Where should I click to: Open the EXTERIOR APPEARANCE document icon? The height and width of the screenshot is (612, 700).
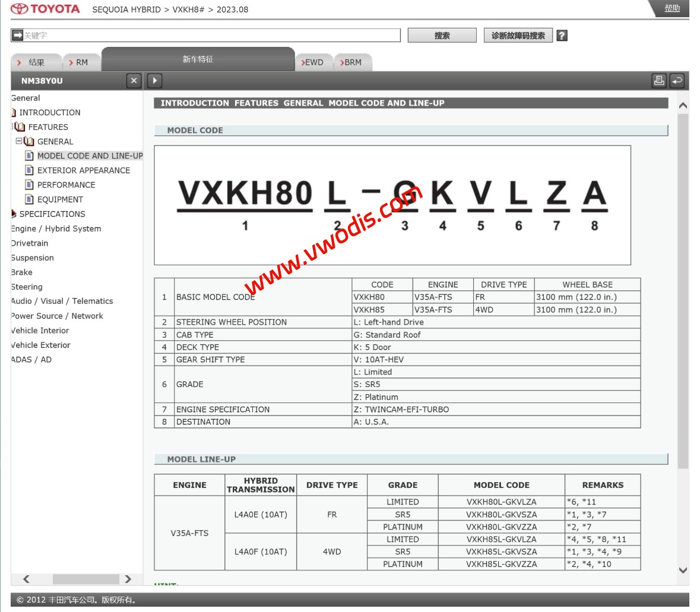tap(29, 170)
